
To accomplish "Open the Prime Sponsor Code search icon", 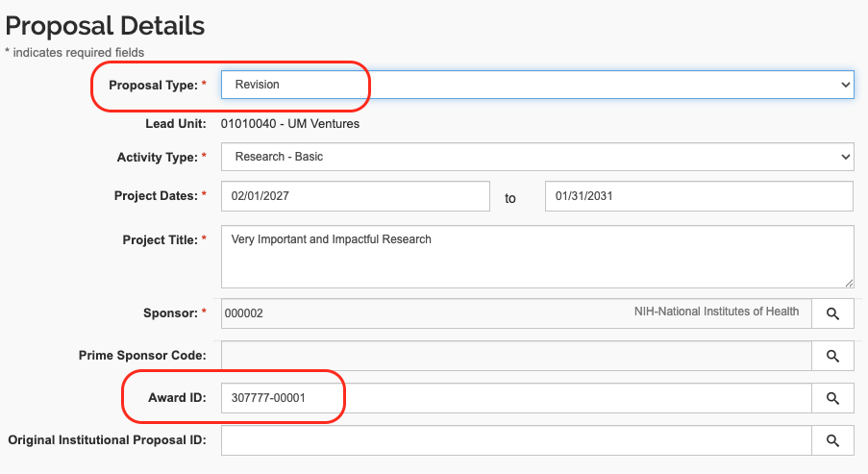I will pos(832,356).
